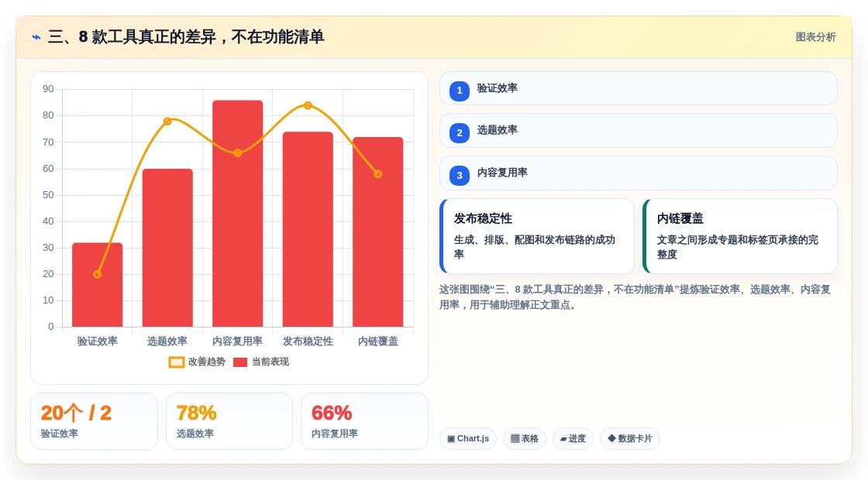Select the 验证效率 list row

(639, 88)
